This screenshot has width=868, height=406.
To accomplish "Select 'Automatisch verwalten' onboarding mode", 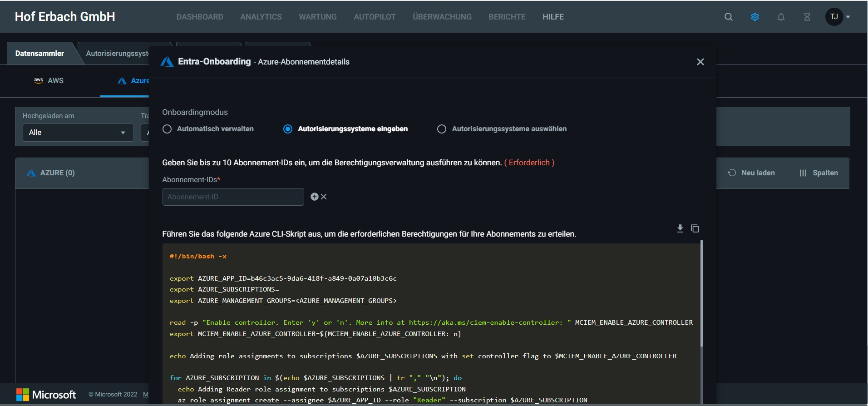I will 208,129.
